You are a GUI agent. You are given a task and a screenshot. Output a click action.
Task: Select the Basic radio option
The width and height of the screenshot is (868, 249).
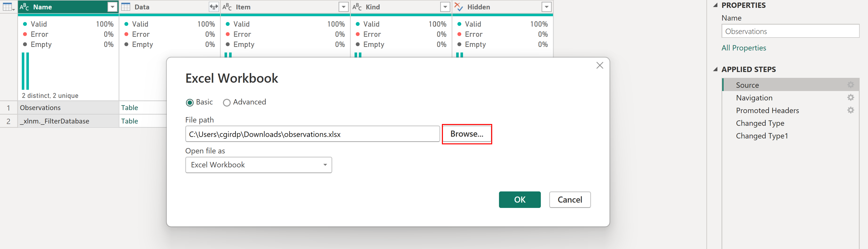coord(190,102)
